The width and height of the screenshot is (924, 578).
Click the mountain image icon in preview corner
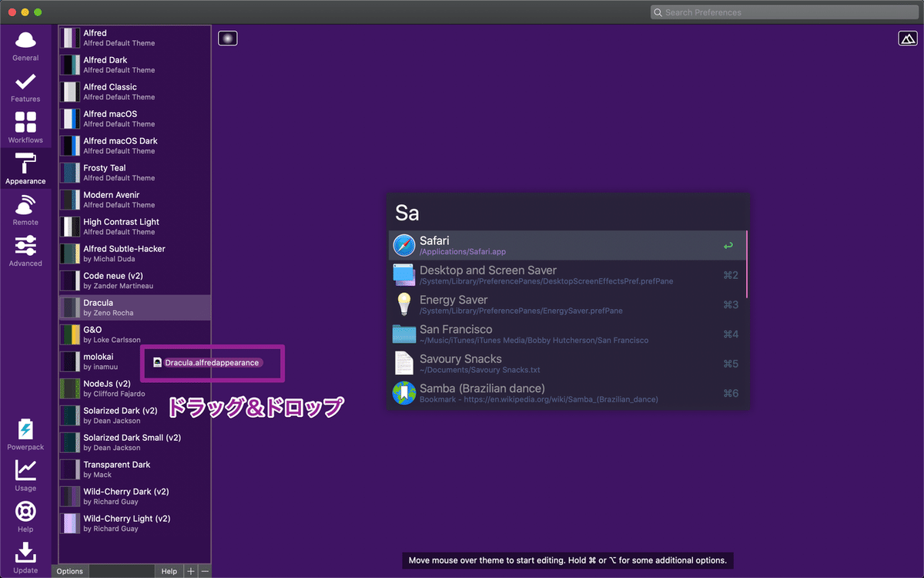906,38
